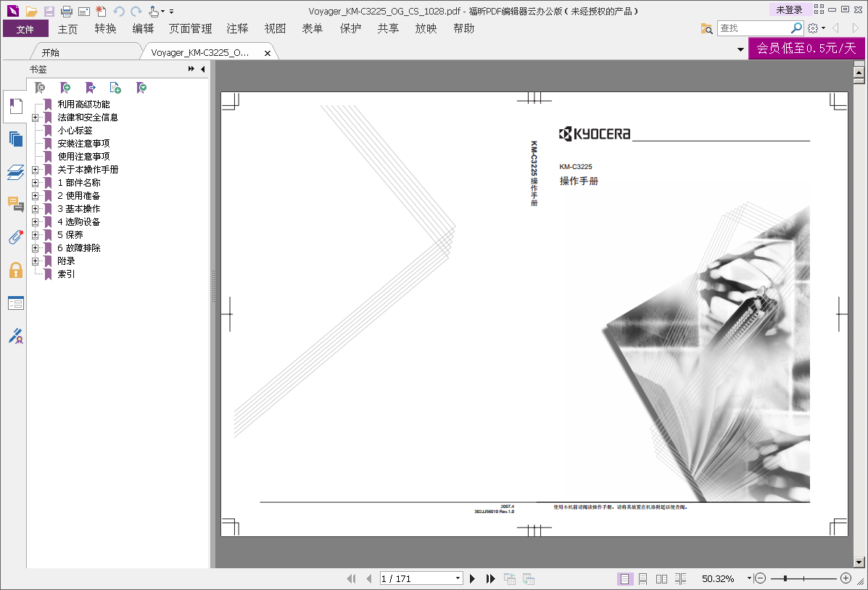Open the form Fields side panel
This screenshot has width=868, height=590.
[15, 303]
